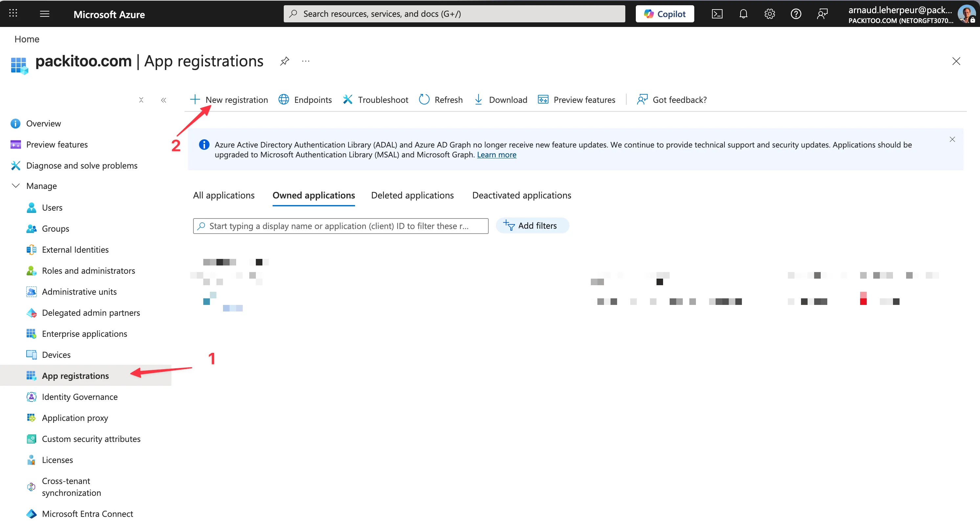Switch to Deleted applications tab
The width and height of the screenshot is (980, 529).
(x=412, y=195)
